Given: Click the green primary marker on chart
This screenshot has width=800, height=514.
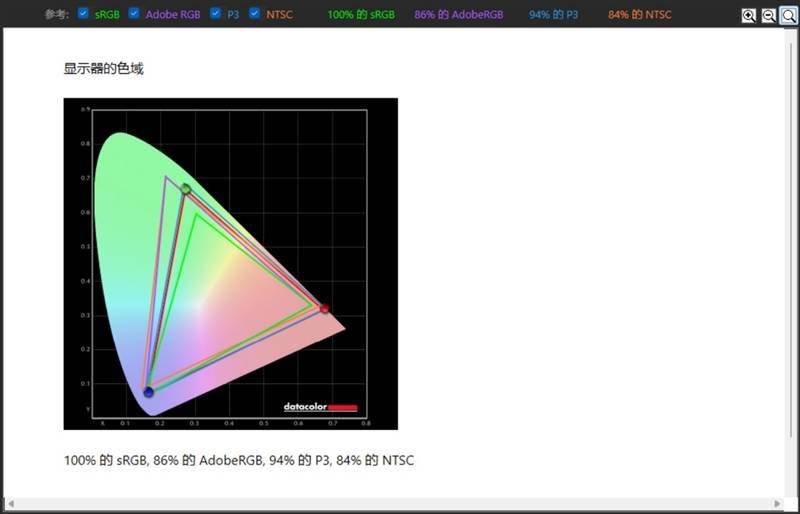Looking at the screenshot, I should coord(186,189).
